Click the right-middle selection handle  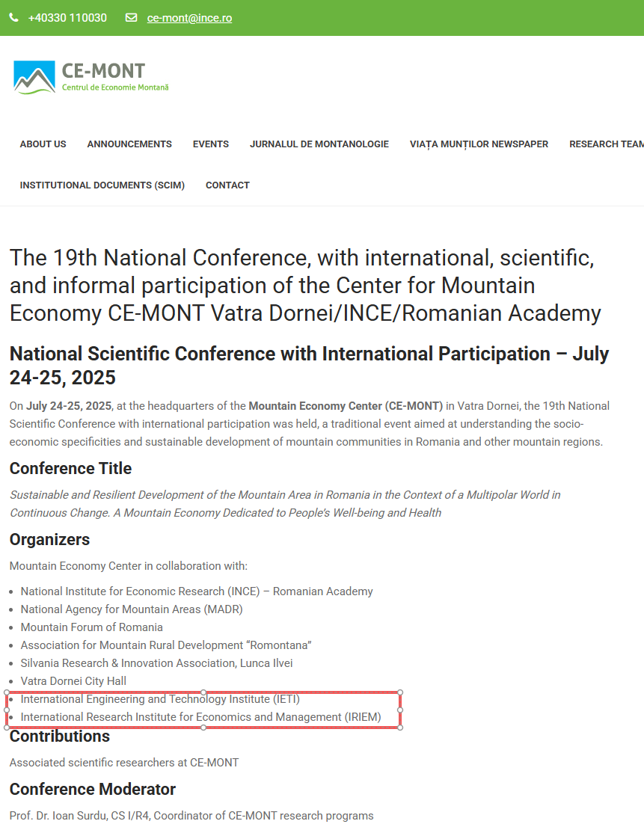coord(400,710)
